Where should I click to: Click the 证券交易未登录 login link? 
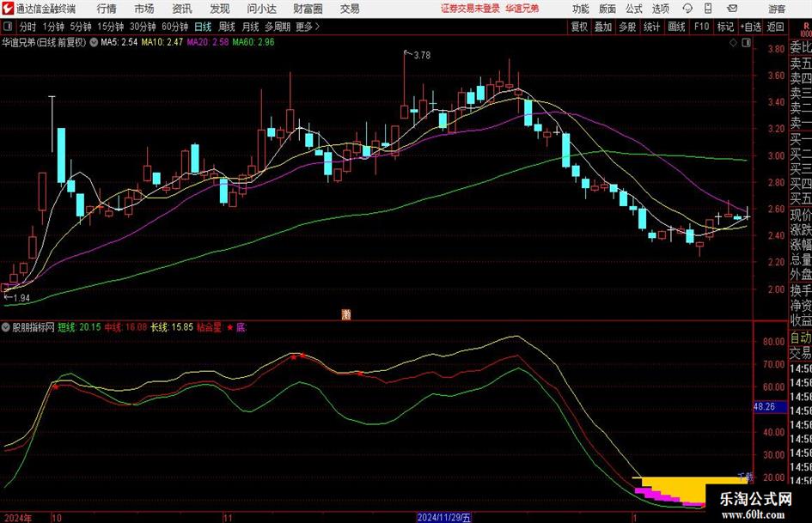click(x=470, y=9)
